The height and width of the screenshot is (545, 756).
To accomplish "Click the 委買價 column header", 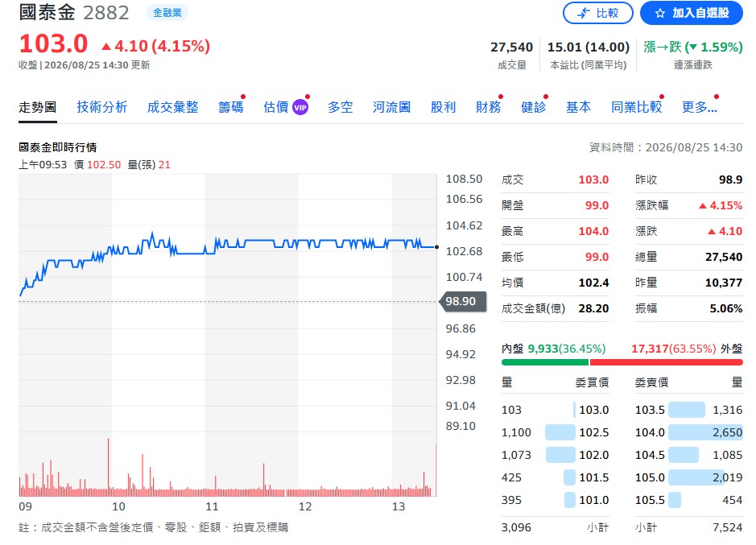I will 592,383.
